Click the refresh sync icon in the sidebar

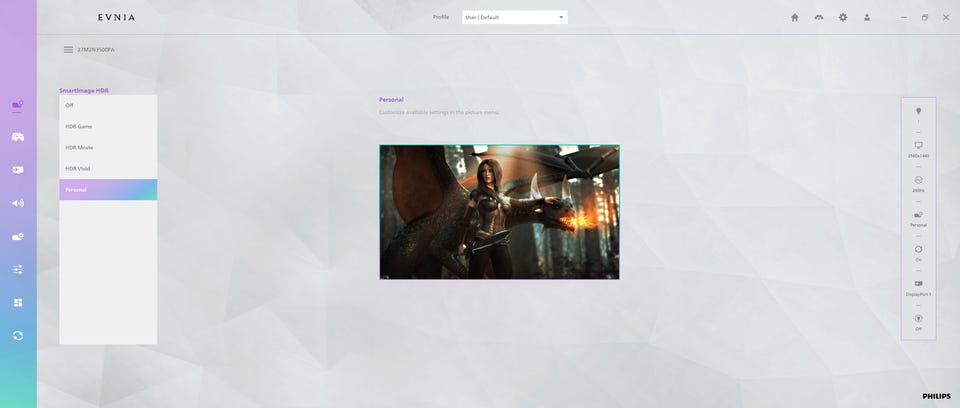coord(18,336)
